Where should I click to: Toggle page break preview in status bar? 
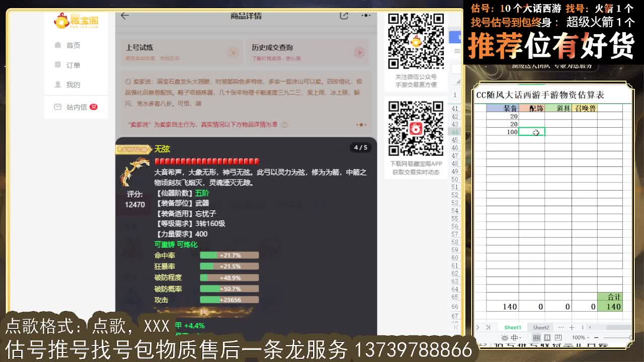pyautogui.click(x=558, y=337)
